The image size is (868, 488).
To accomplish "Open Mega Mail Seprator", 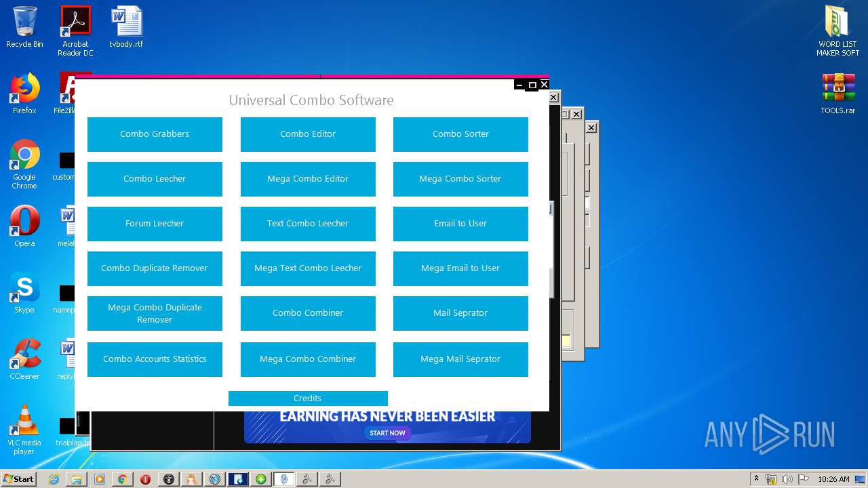I will click(460, 359).
